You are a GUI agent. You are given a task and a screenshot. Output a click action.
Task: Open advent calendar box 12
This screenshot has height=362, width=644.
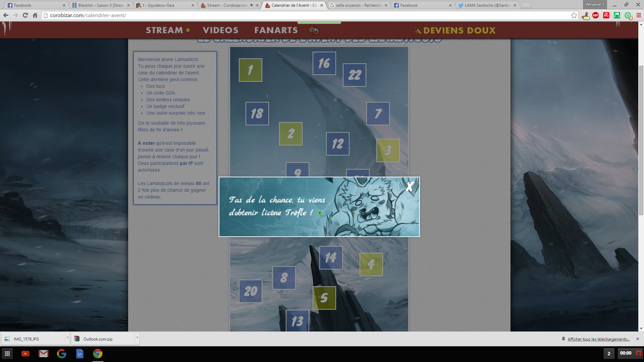coord(338,144)
